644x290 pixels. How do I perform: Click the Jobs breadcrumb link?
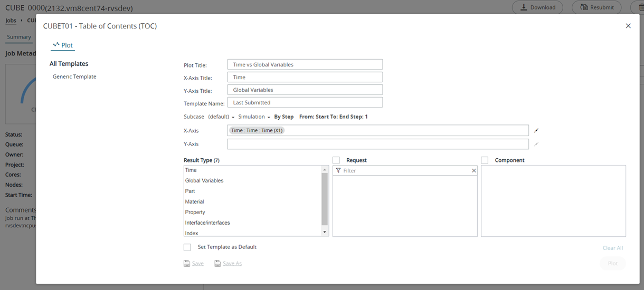point(11,21)
